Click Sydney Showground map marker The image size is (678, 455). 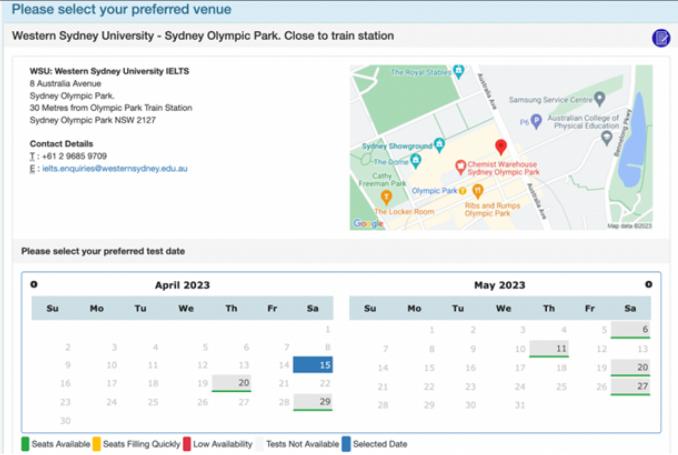(440, 145)
